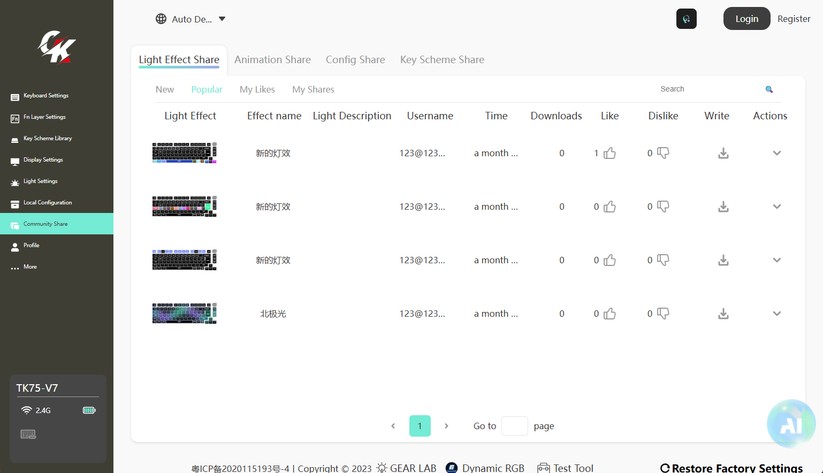Image resolution: width=823 pixels, height=473 pixels.
Task: Click the CK logo
Action: [57, 47]
